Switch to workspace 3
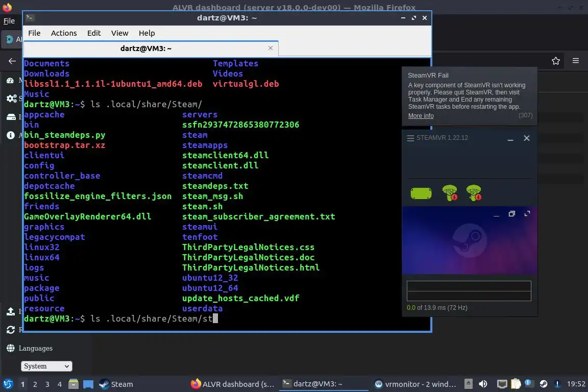The image size is (588, 392). click(x=47, y=384)
